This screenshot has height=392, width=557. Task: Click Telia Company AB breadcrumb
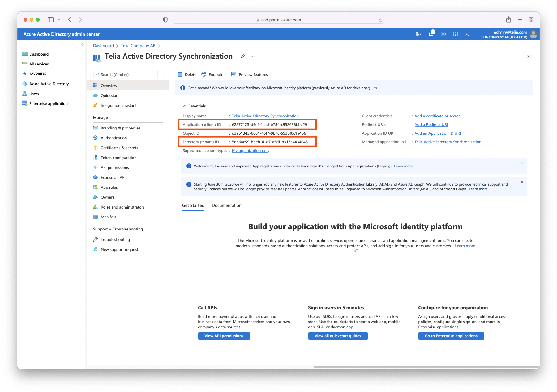coord(138,46)
